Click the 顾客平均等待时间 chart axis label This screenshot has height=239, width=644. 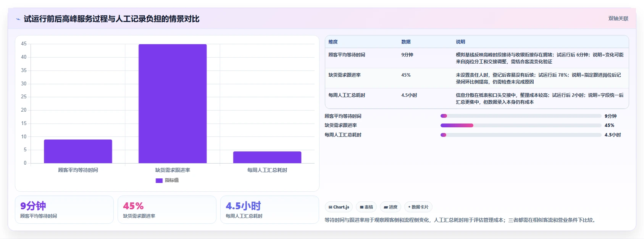click(78, 170)
